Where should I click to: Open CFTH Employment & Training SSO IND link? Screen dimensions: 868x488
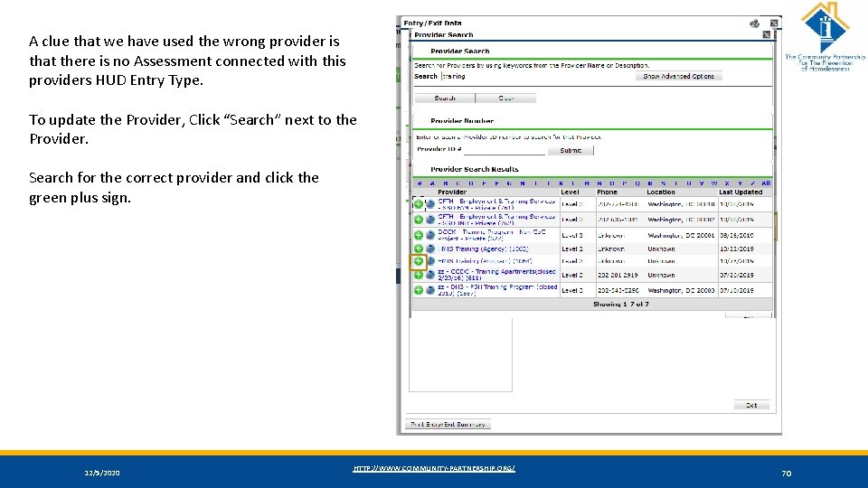pyautogui.click(x=496, y=220)
